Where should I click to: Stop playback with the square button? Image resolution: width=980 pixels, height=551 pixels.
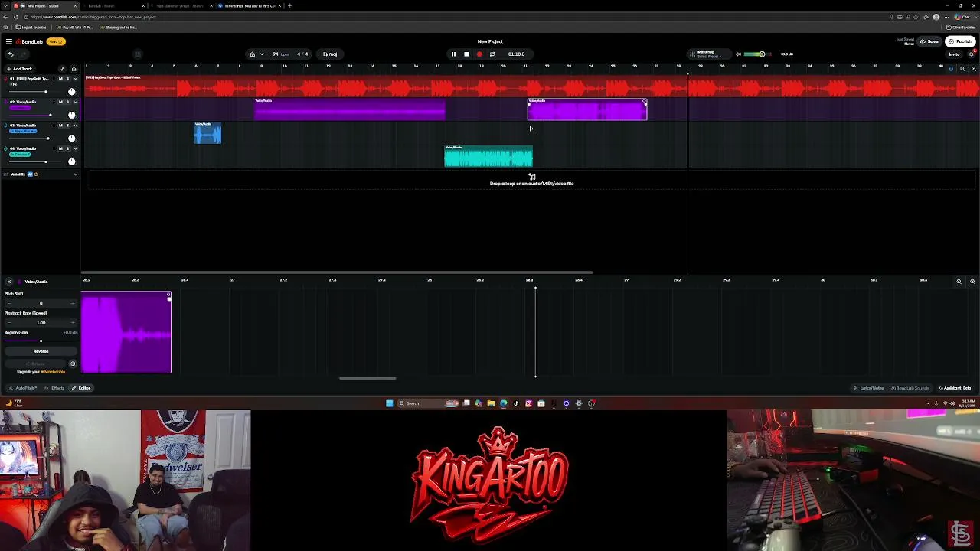[466, 54]
